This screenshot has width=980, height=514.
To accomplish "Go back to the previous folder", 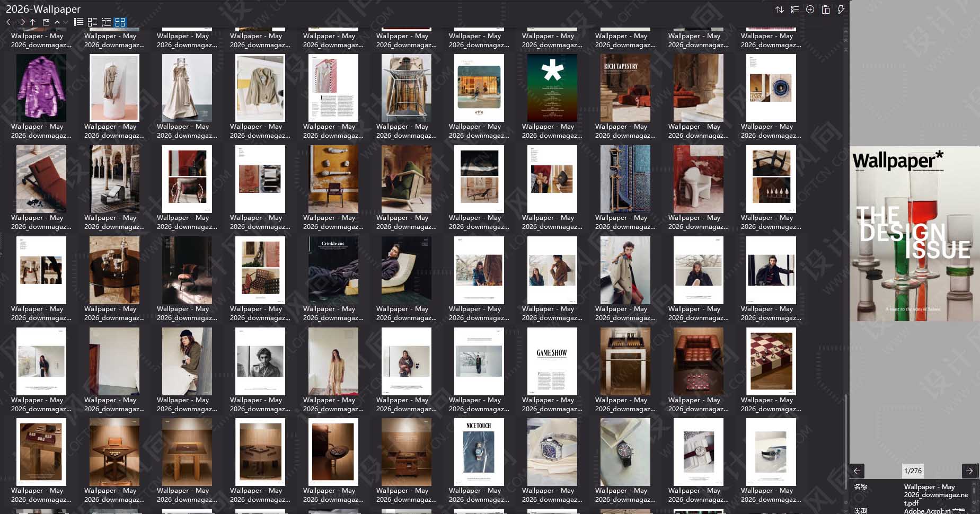I will tap(10, 22).
